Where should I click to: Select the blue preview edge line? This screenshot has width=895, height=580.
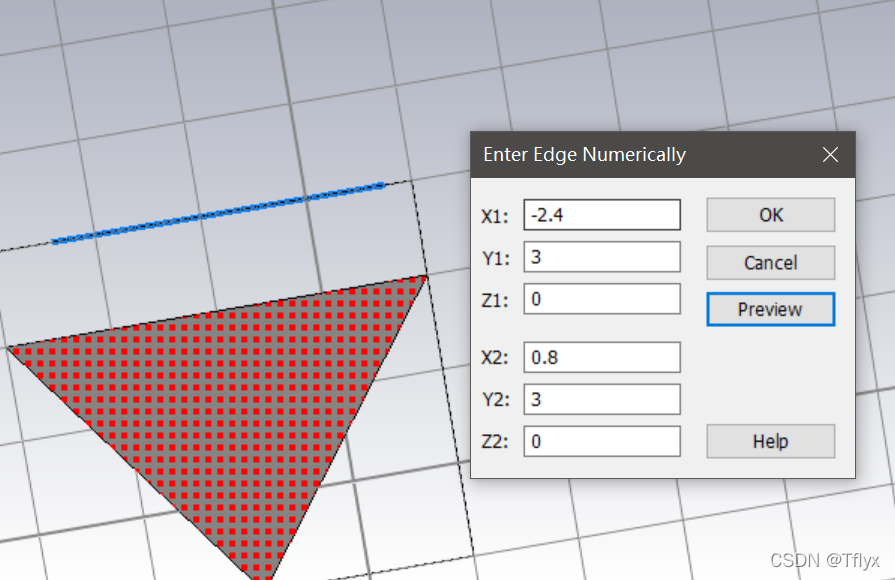tap(219, 213)
